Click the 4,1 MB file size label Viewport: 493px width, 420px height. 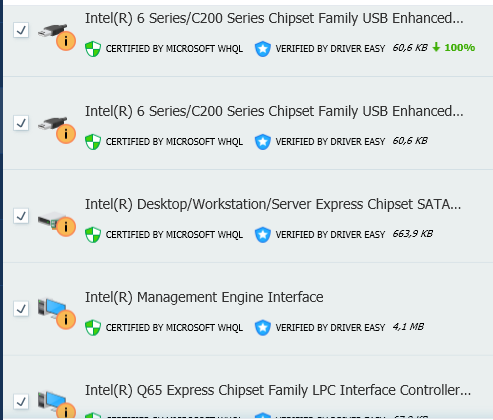408,327
